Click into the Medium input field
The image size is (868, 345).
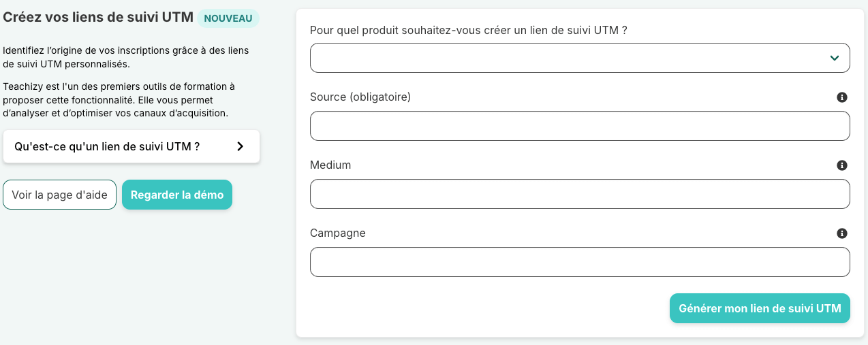[x=579, y=194]
